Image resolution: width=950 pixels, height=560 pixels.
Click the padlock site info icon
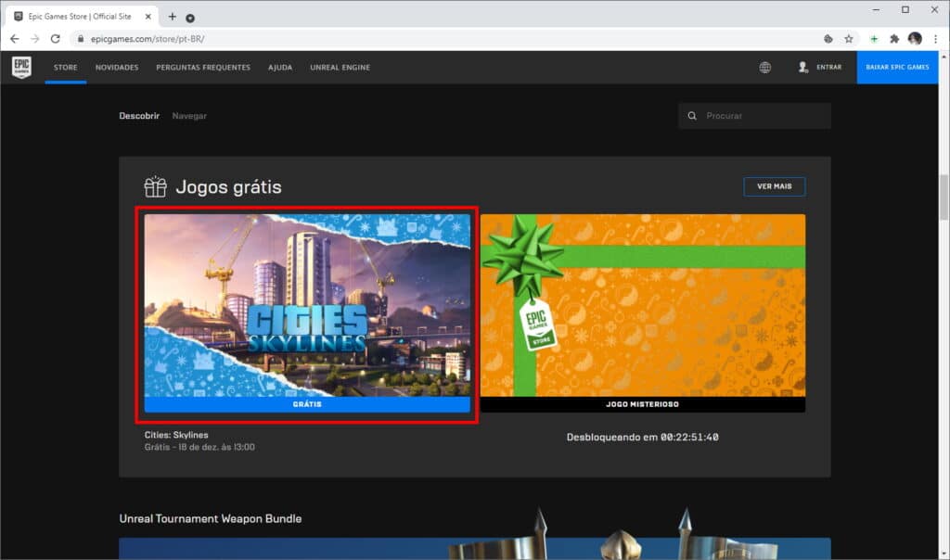coord(81,39)
